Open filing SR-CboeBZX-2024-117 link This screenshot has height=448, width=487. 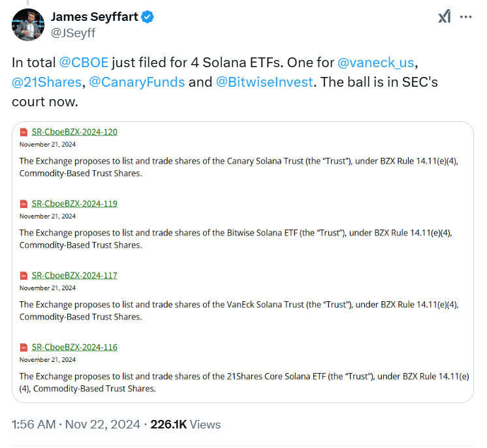[74, 275]
